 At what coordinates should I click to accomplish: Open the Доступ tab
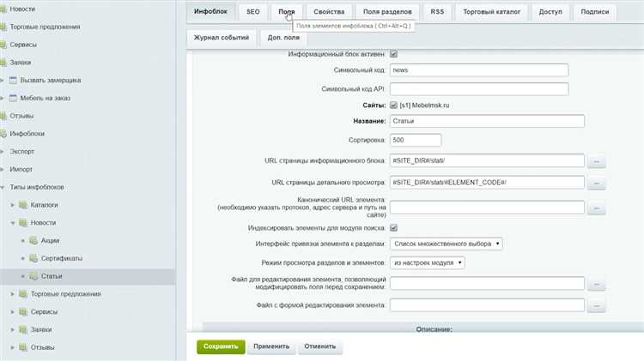click(550, 12)
